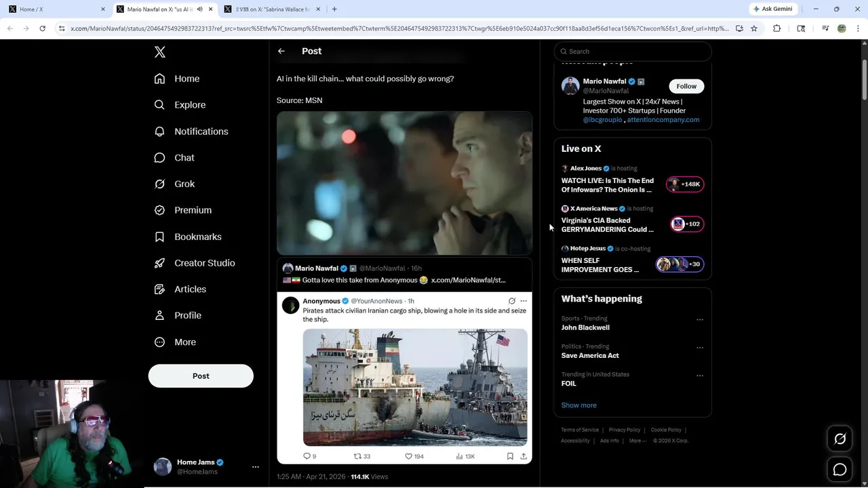Click the X logo in the sidebar
This screenshot has width=868, height=488.
click(x=160, y=52)
